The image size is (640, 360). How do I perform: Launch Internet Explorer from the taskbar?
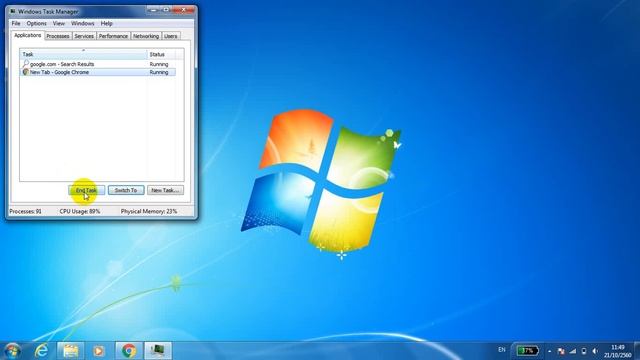(x=41, y=351)
